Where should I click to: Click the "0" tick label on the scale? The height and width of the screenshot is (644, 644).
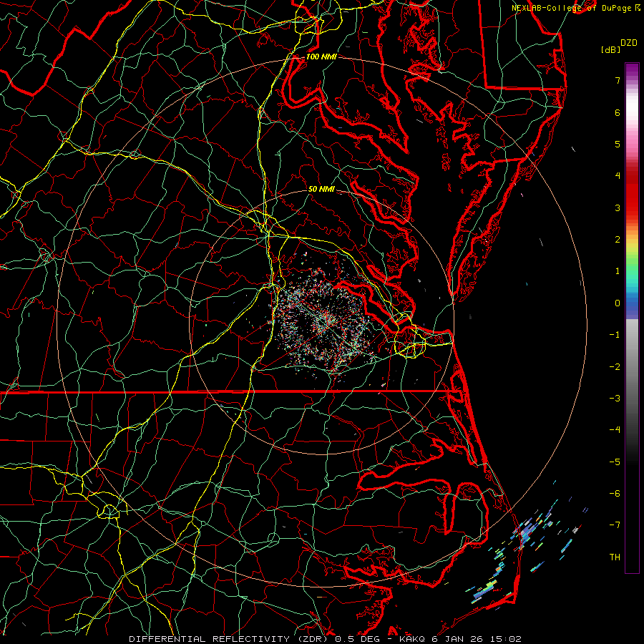[618, 303]
